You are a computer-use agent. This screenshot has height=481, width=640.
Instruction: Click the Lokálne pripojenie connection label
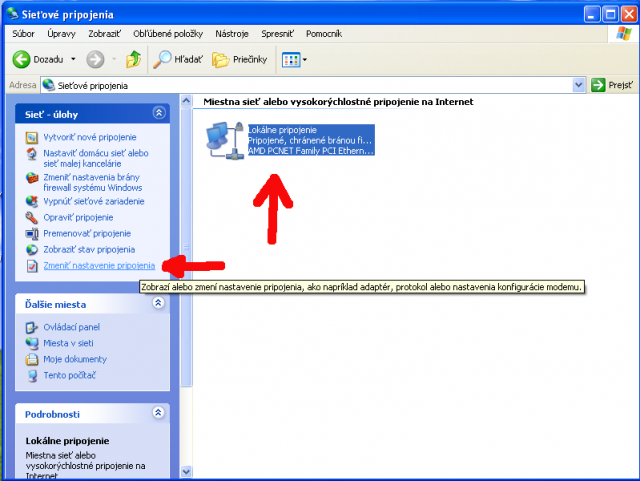(x=282, y=130)
